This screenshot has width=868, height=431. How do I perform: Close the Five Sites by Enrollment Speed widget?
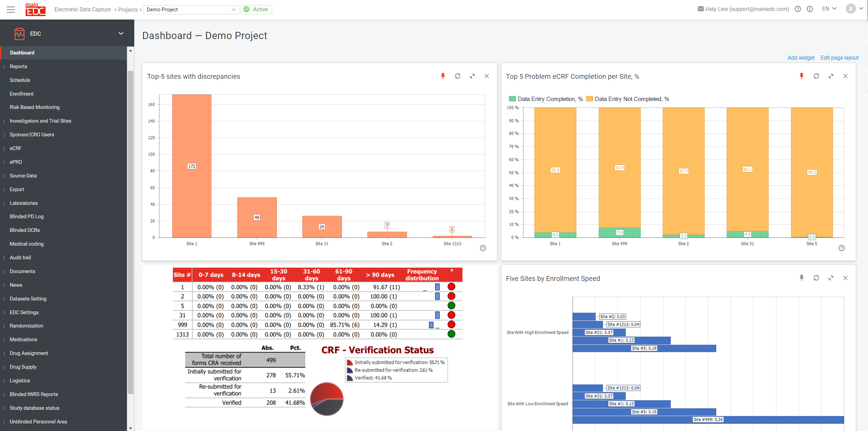coord(845,278)
